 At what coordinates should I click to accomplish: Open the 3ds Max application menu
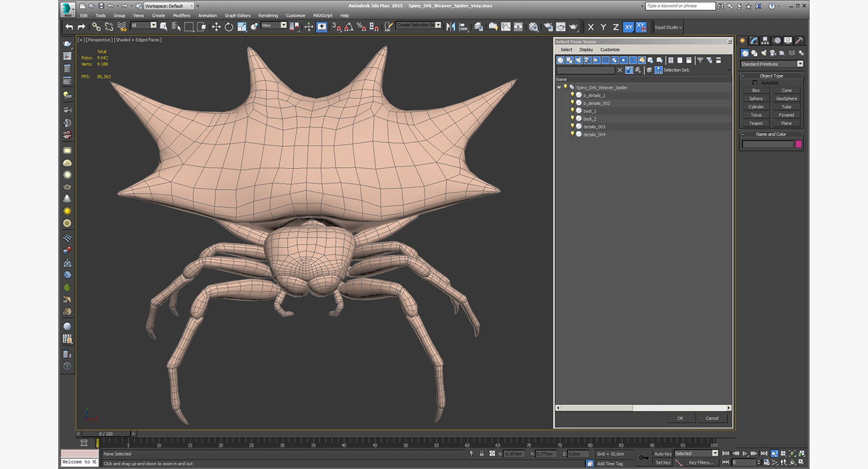click(67, 9)
